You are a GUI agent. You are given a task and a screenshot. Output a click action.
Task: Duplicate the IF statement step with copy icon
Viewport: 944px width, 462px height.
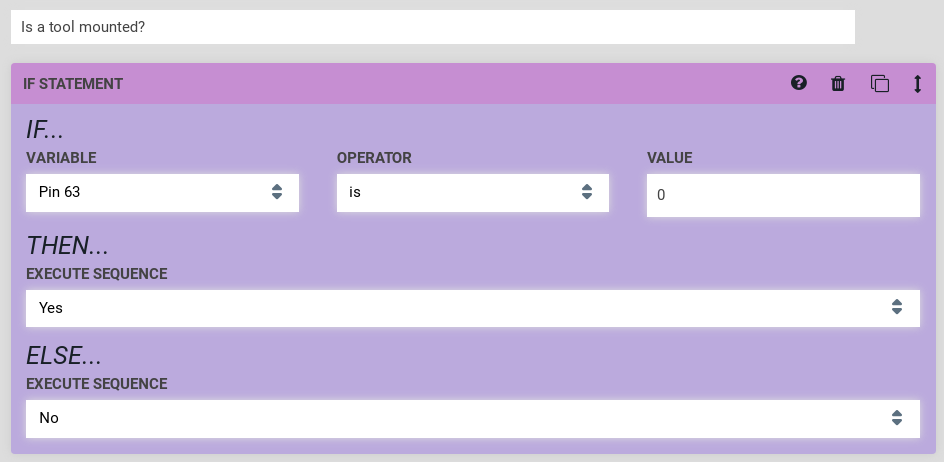tap(879, 84)
